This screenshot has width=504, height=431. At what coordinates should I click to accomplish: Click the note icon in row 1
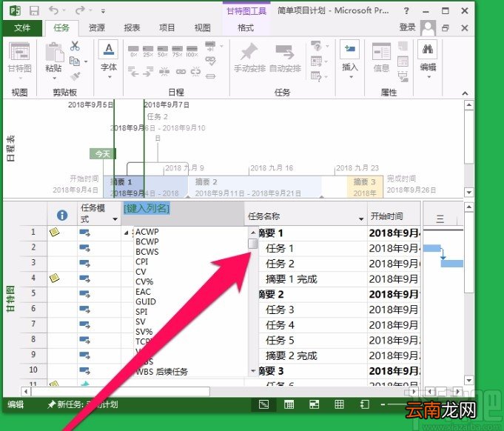pos(55,232)
